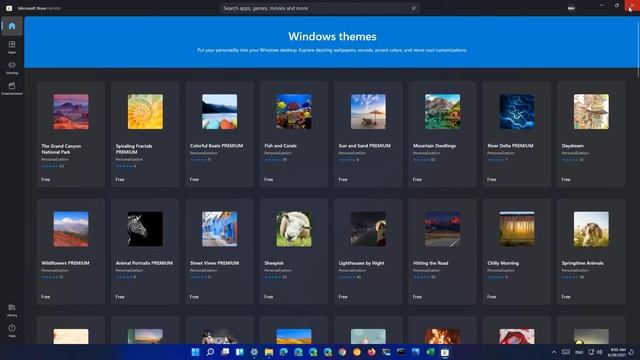This screenshot has width=640, height=360.
Task: Open the Springtime Animals theme
Action: point(591,251)
